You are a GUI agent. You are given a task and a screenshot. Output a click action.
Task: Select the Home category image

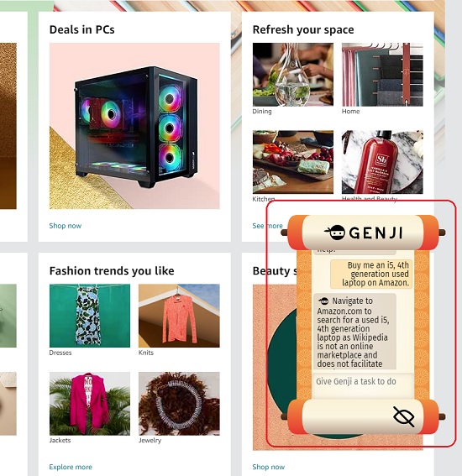[x=382, y=75]
